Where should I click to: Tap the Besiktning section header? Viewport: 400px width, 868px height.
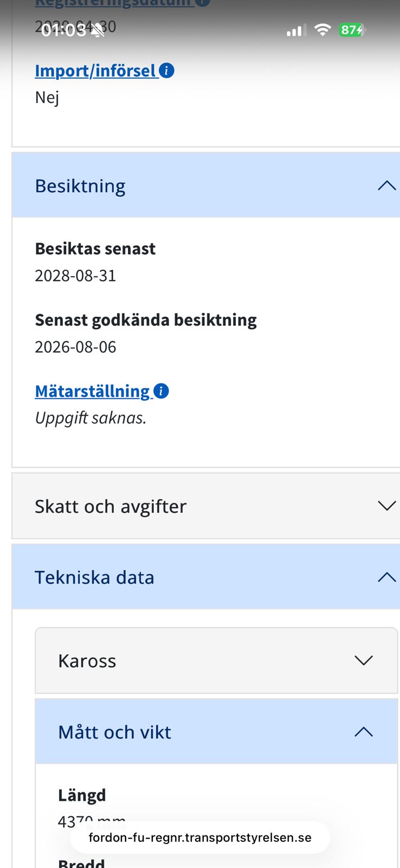[206, 186]
